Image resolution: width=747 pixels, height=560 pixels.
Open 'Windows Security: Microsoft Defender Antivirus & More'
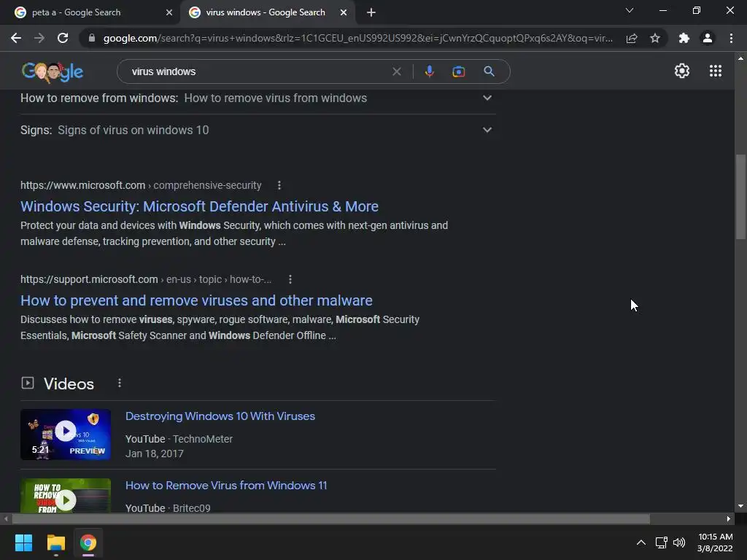(x=199, y=206)
